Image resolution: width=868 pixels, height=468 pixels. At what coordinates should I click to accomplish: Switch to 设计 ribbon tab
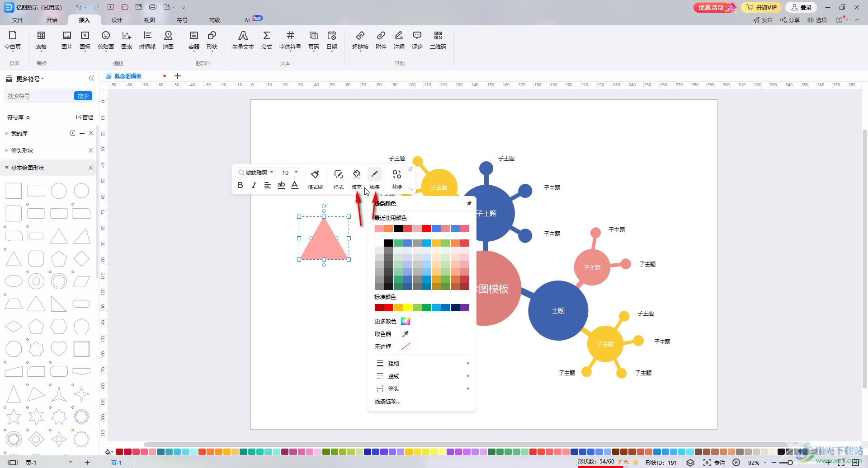pyautogui.click(x=117, y=20)
